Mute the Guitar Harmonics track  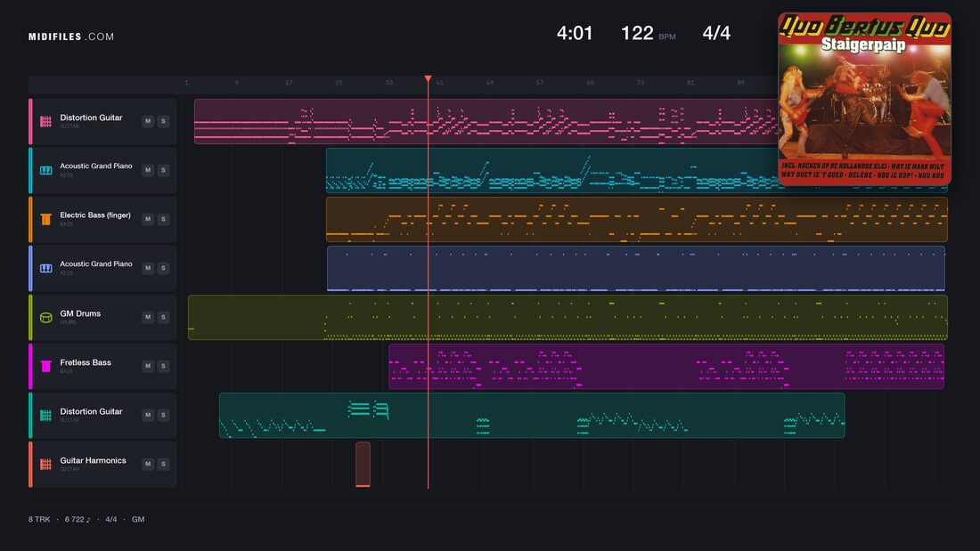148,464
